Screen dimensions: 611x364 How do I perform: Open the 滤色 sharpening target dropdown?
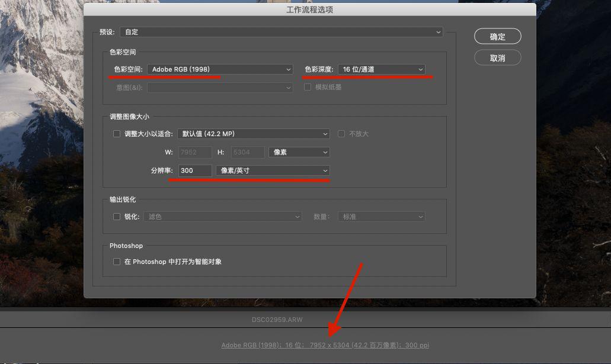point(223,217)
